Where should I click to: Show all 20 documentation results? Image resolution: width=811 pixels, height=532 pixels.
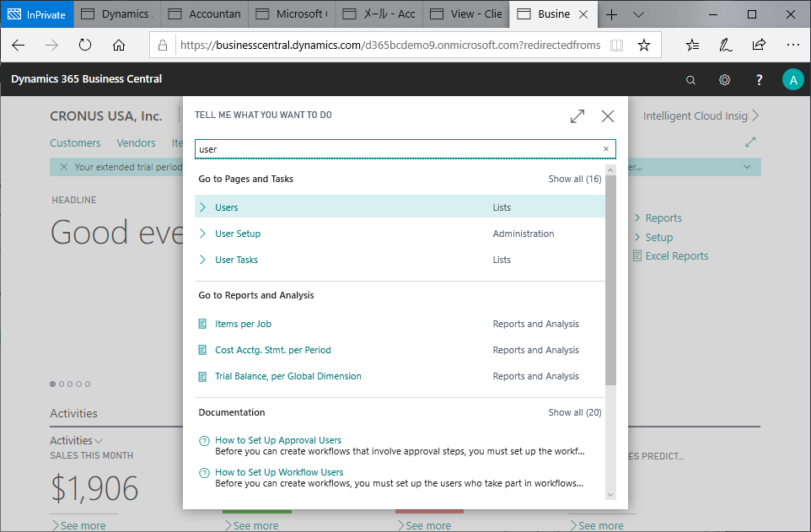[x=575, y=412]
